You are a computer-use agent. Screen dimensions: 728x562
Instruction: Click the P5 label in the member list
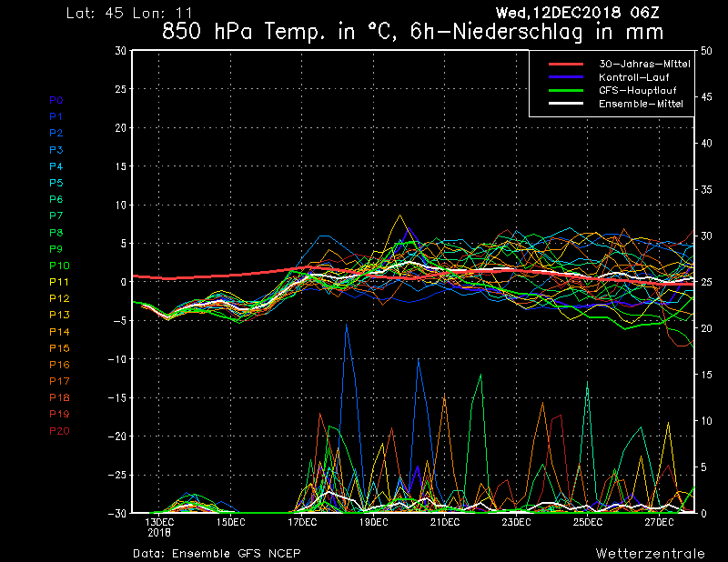(x=56, y=183)
